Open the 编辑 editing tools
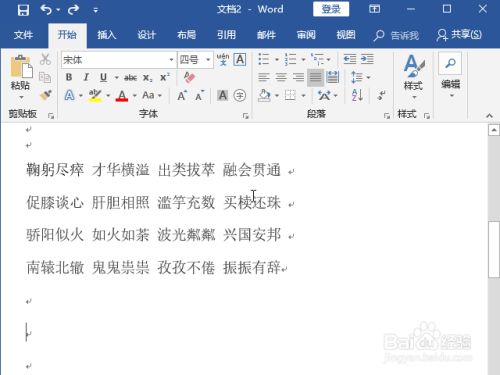Viewport: 500px width, 375px height. point(450,76)
